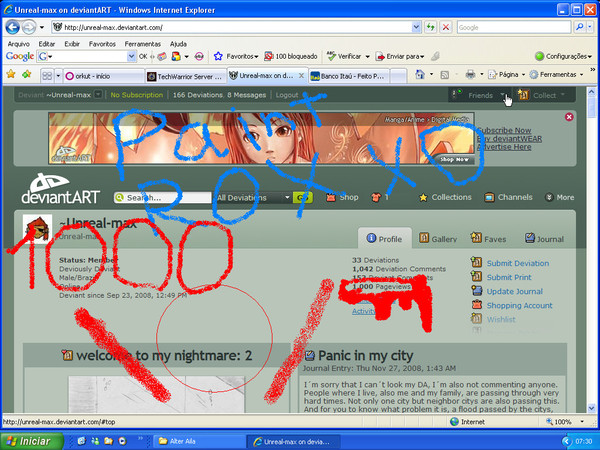
Task: Click the Subscribe Now link
Action: click(504, 130)
